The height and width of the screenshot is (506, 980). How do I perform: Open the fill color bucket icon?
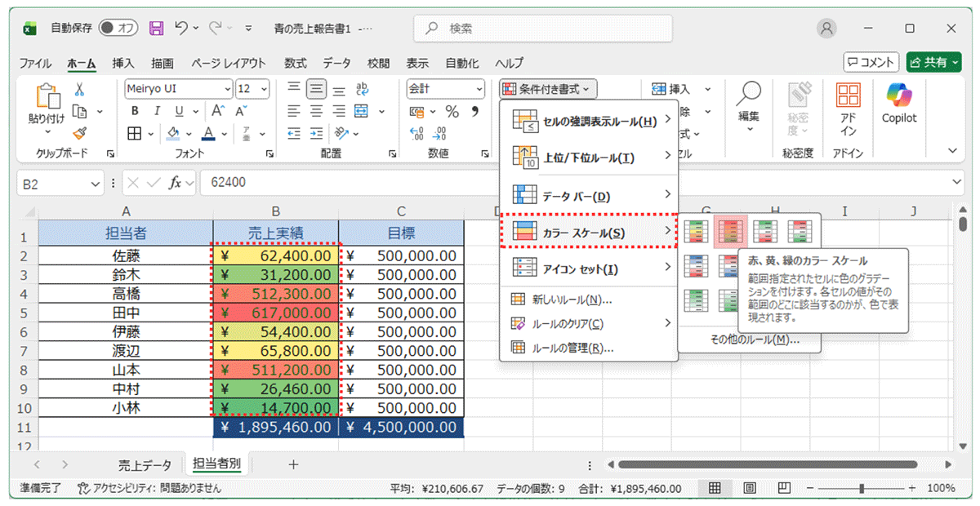(171, 133)
